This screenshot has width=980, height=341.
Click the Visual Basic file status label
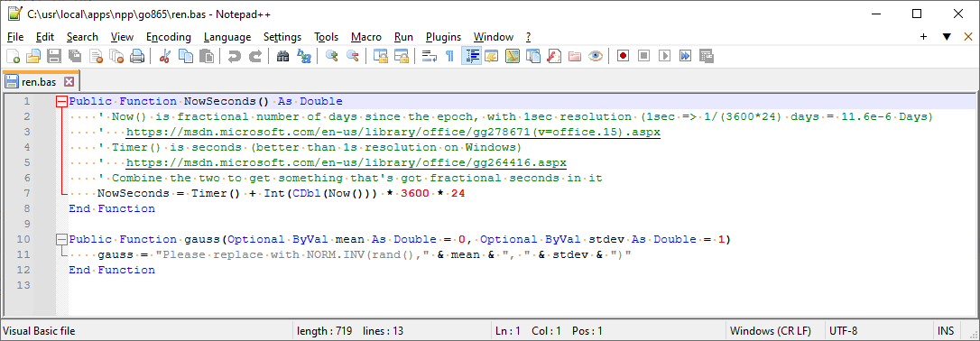40,331
